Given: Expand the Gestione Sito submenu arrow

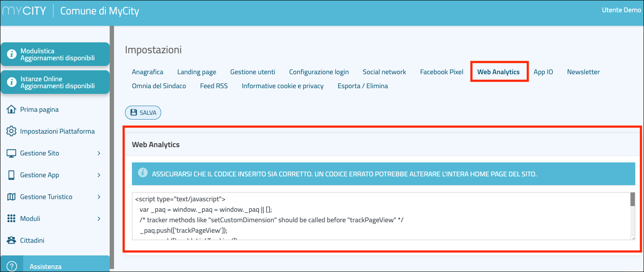Looking at the screenshot, I should pos(99,153).
